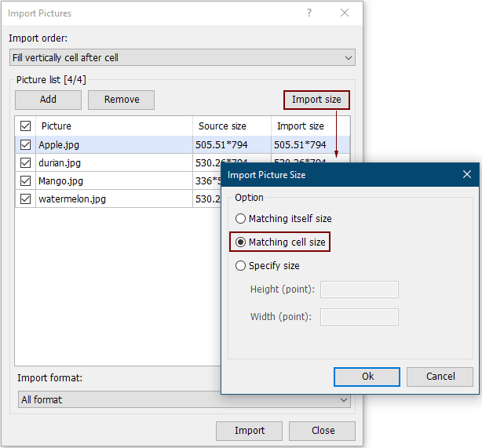482x448 pixels.
Task: Confirm with the Ok button
Action: coord(367,377)
